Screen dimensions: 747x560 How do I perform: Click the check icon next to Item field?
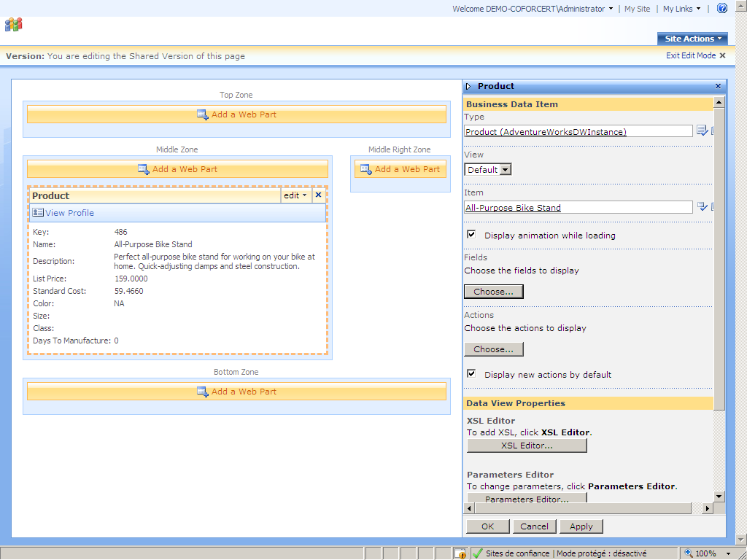(x=702, y=207)
